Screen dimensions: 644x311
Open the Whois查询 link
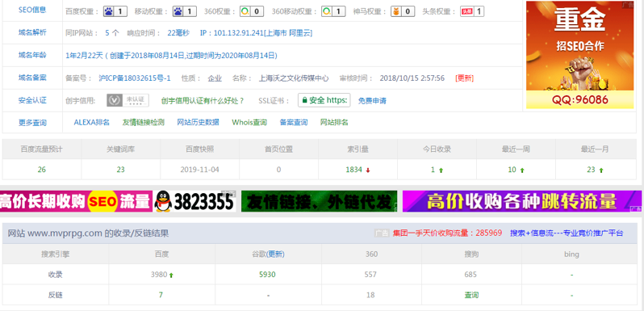249,122
